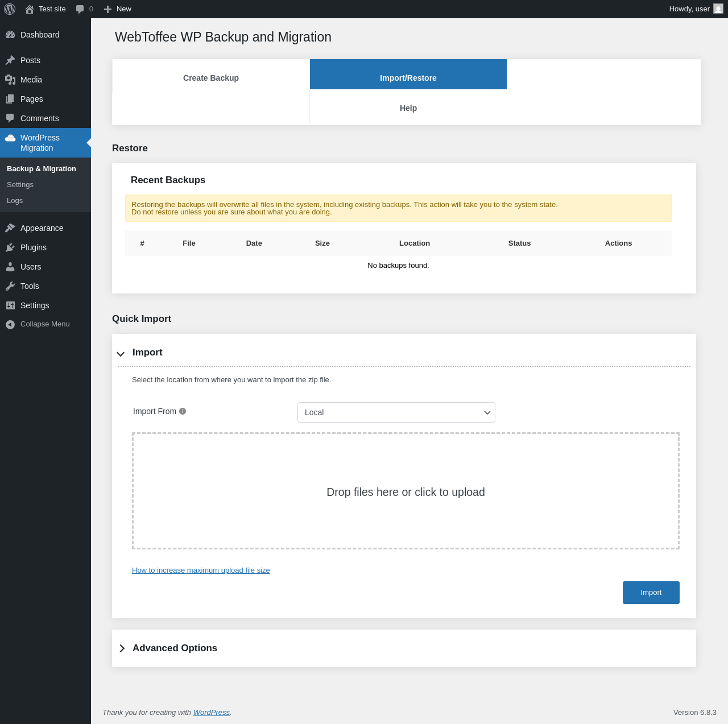Viewport: 728px width, 724px height.
Task: Open the Pages menu
Action: (x=45, y=99)
